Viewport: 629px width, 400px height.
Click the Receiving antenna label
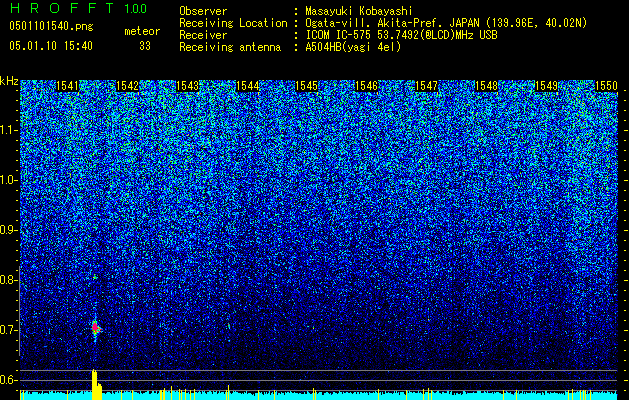(230, 47)
